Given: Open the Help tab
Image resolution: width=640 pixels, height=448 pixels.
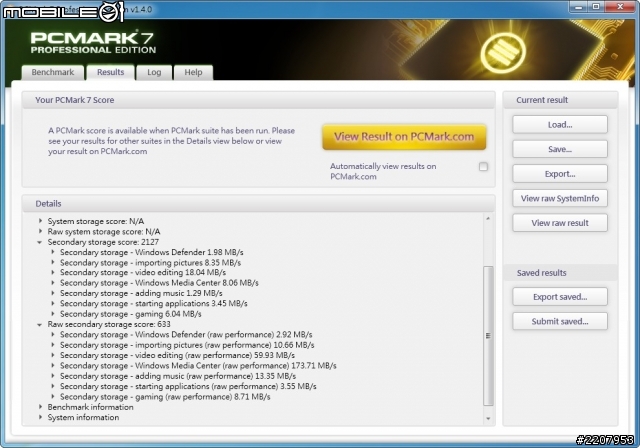Looking at the screenshot, I should [193, 72].
